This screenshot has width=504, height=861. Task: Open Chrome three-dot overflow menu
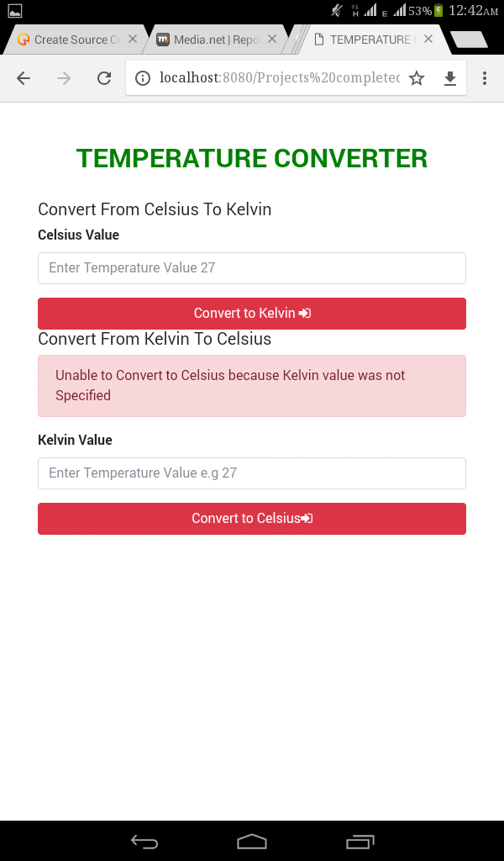(485, 78)
